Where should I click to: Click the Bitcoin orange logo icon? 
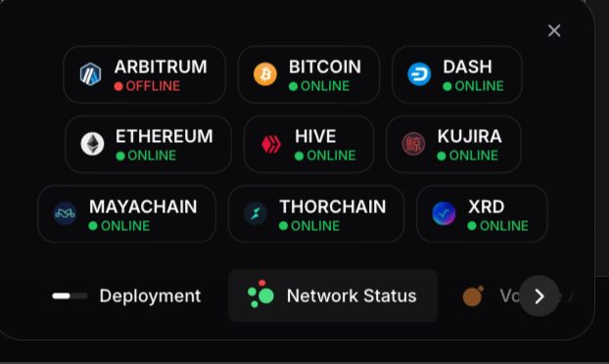coord(265,74)
